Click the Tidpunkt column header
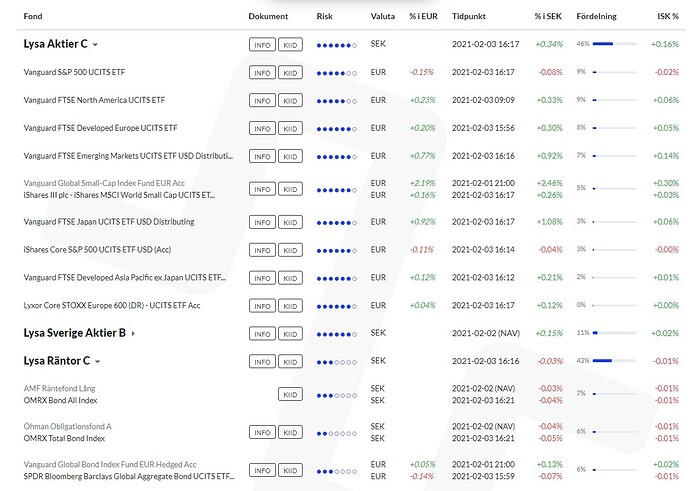The width and height of the screenshot is (690, 491). click(470, 17)
